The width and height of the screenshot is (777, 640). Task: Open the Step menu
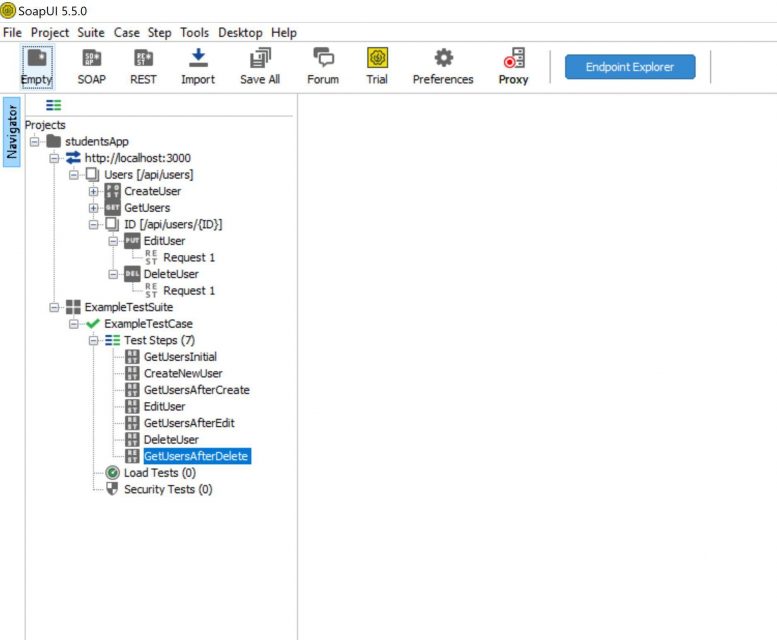tap(160, 33)
